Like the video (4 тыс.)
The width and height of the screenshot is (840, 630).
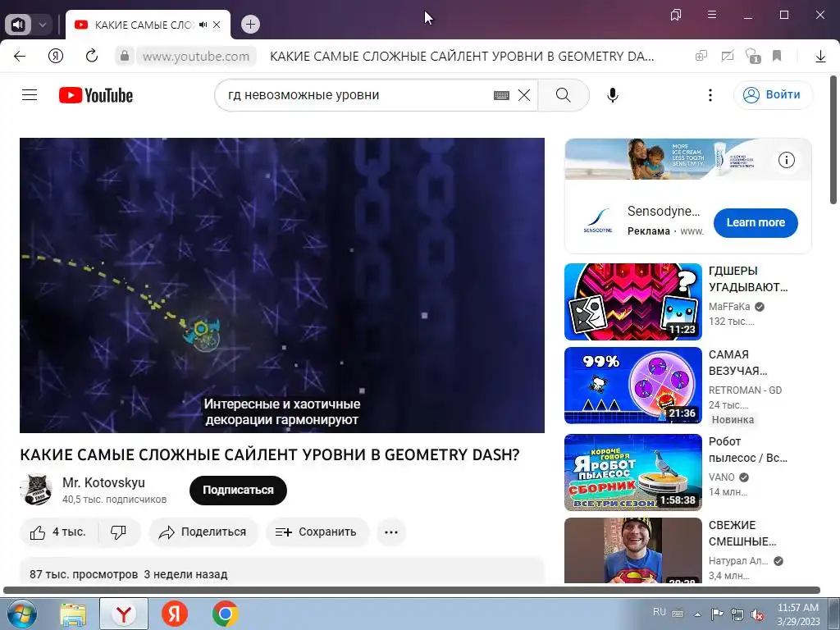point(59,532)
